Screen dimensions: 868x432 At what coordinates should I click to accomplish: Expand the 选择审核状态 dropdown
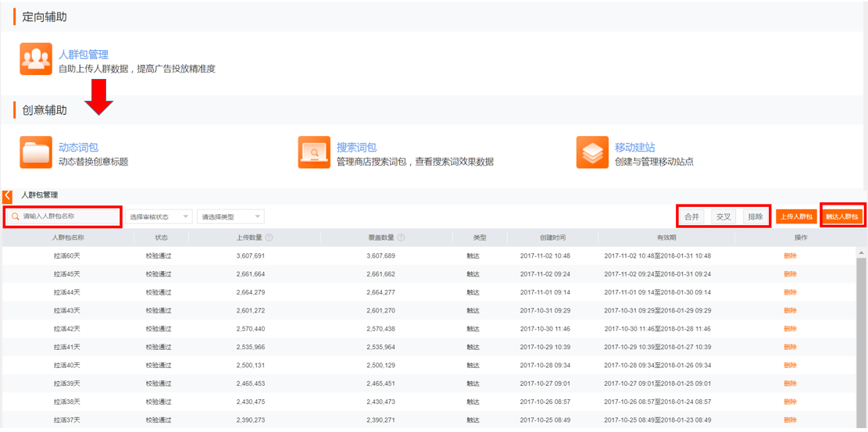[x=159, y=216]
